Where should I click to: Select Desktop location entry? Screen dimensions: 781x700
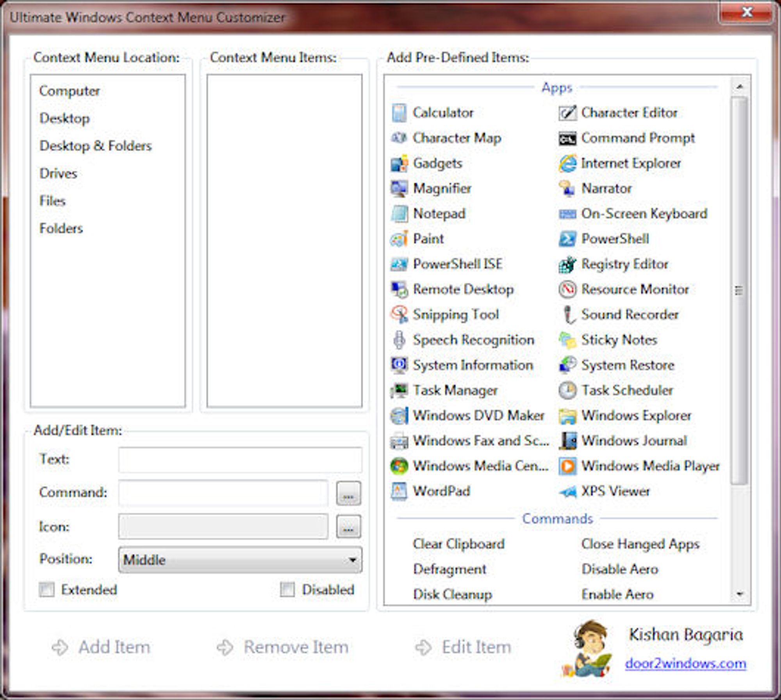click(x=64, y=118)
